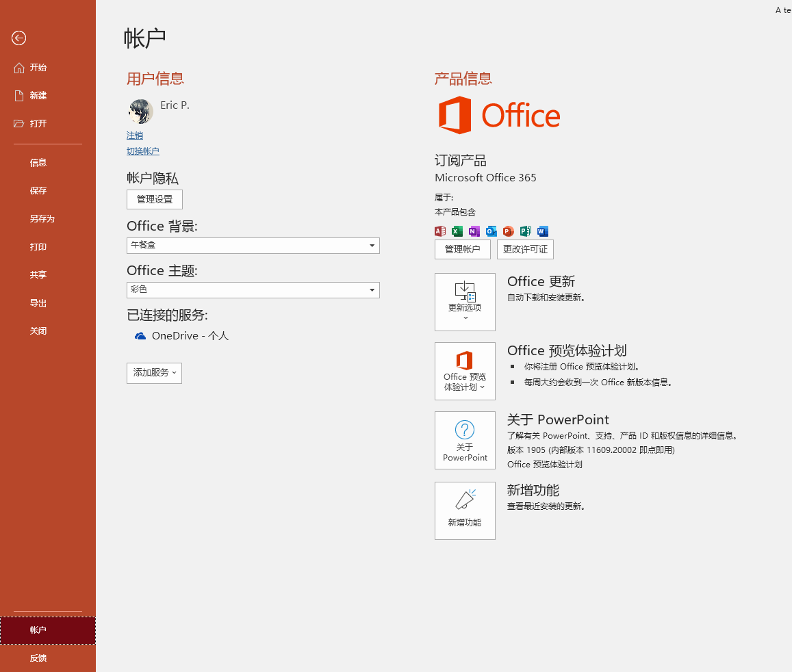The image size is (792, 672).
Task: Click the OneDrive - 个人 service entry
Action: click(x=181, y=336)
